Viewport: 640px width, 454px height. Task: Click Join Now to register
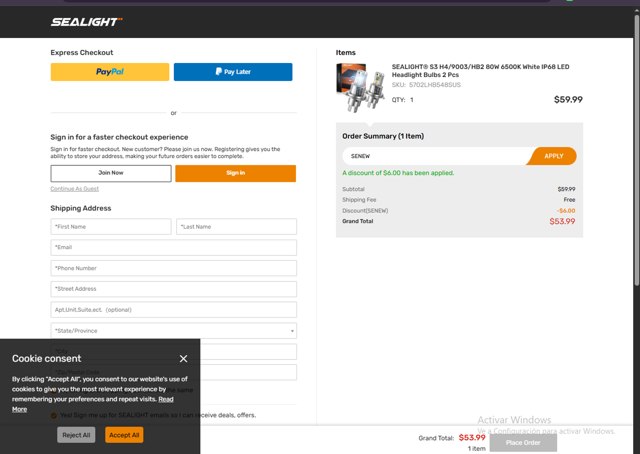[x=111, y=173]
